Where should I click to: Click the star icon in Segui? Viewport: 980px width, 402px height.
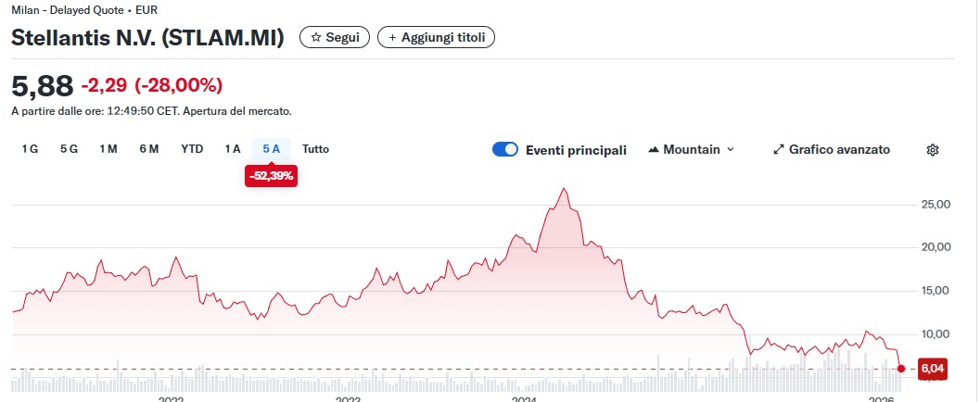316,37
